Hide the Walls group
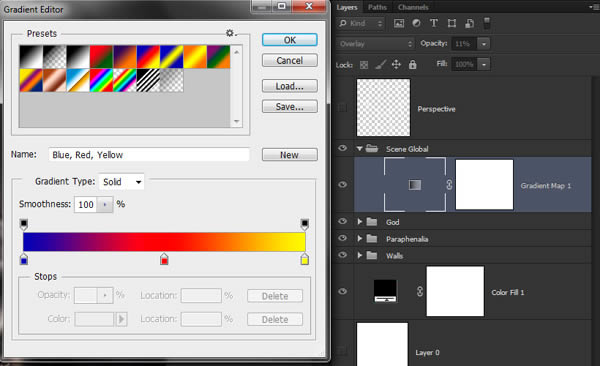 point(342,255)
